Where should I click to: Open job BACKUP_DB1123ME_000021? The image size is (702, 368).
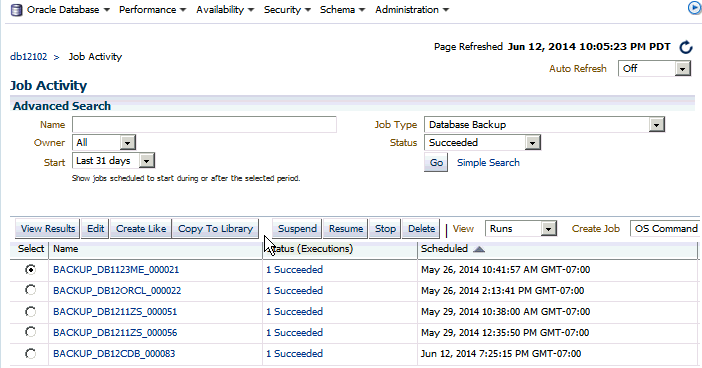point(116,270)
